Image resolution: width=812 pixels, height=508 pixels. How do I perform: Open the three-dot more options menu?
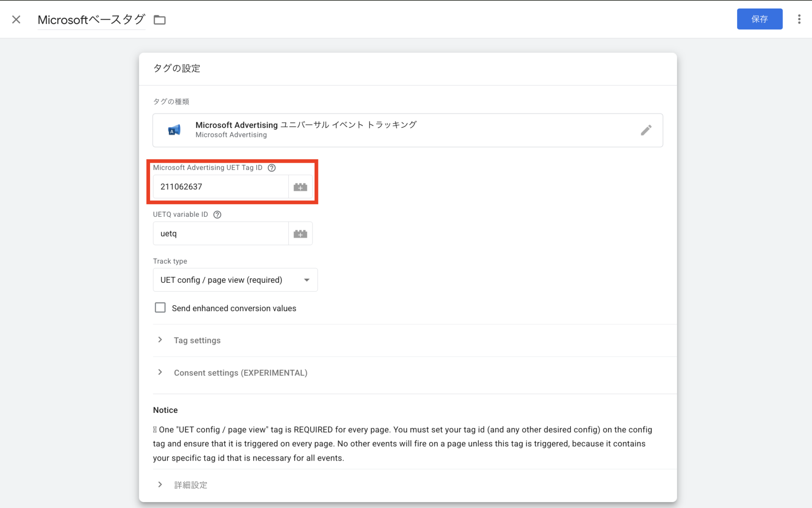799,19
